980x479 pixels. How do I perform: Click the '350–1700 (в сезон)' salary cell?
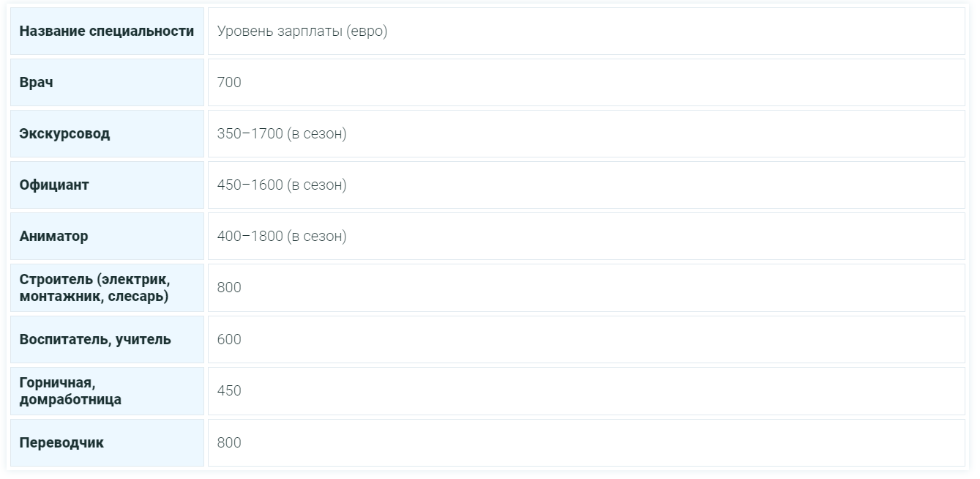(x=282, y=134)
